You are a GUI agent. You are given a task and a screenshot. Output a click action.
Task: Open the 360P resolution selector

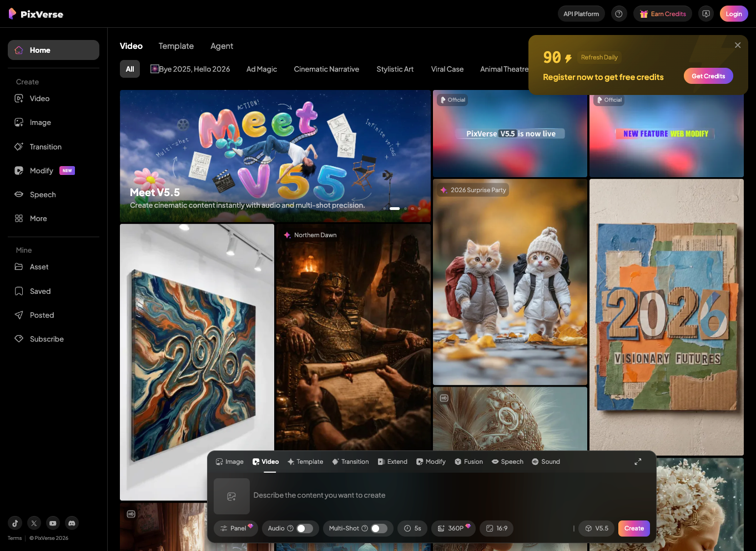click(x=453, y=528)
